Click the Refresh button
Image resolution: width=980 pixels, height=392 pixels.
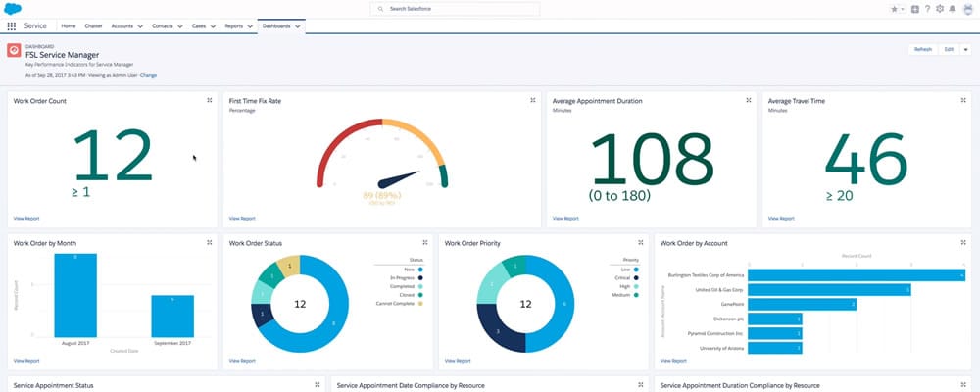923,49
